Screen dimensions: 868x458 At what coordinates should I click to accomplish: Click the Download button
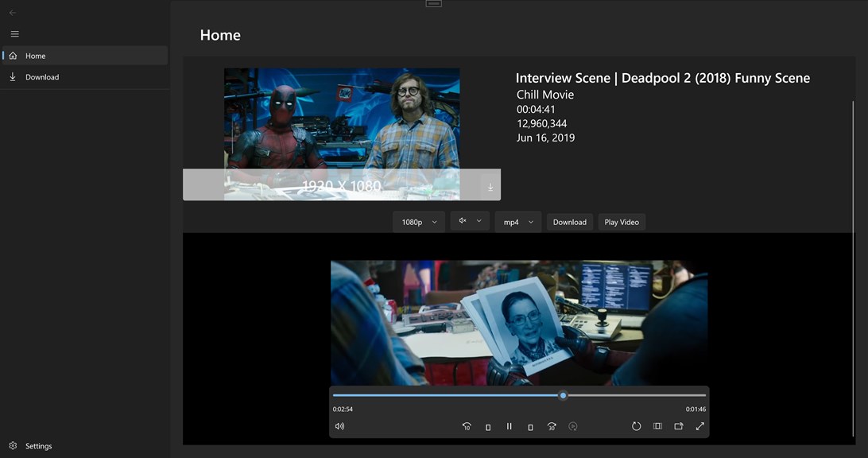coord(570,222)
